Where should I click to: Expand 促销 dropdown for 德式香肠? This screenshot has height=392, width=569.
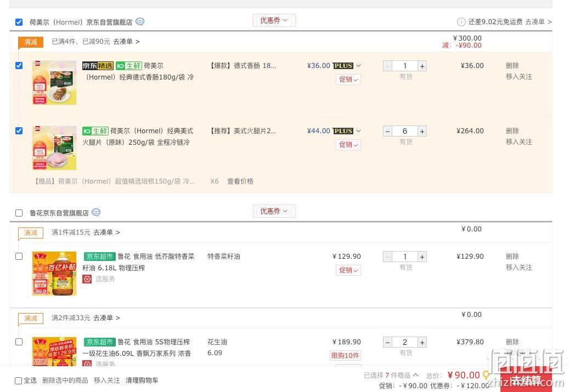(348, 79)
